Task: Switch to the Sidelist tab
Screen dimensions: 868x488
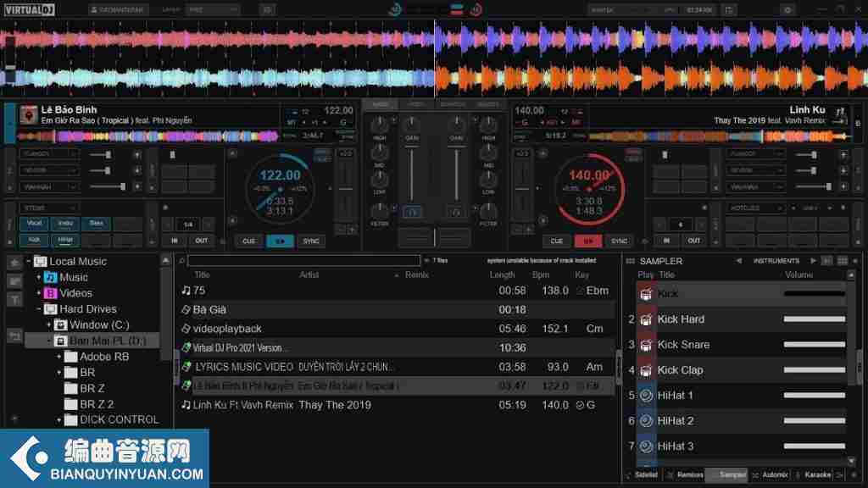Action: pos(643,474)
